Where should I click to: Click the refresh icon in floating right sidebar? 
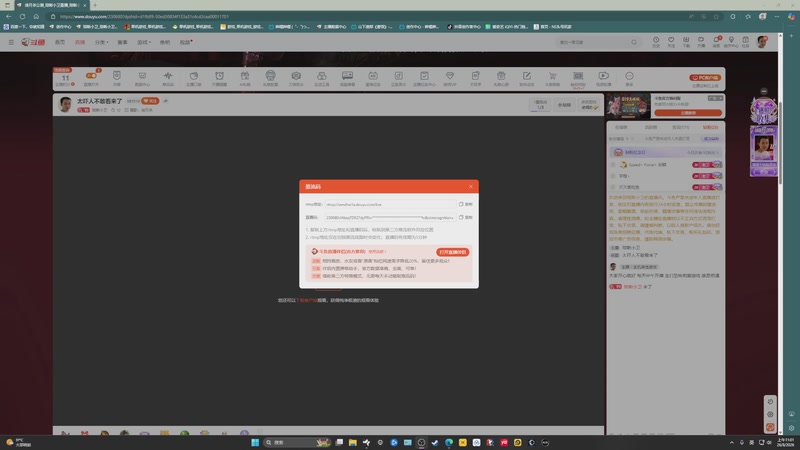click(770, 402)
